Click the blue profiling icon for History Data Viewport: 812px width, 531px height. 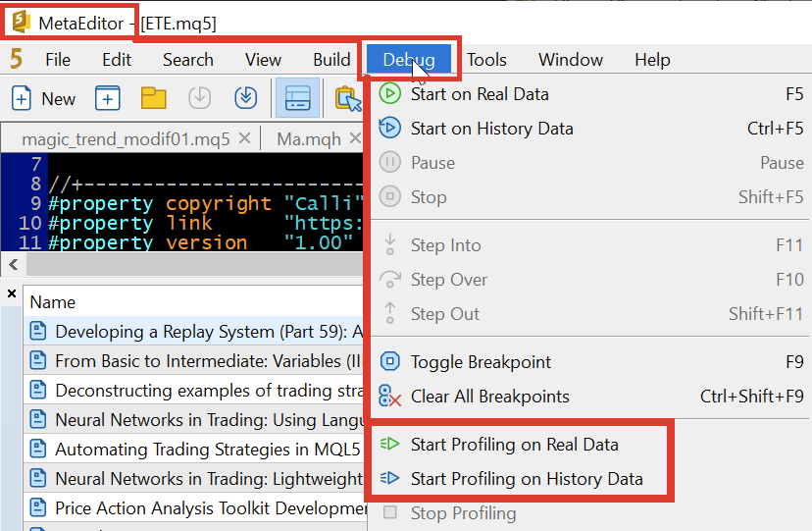click(389, 478)
